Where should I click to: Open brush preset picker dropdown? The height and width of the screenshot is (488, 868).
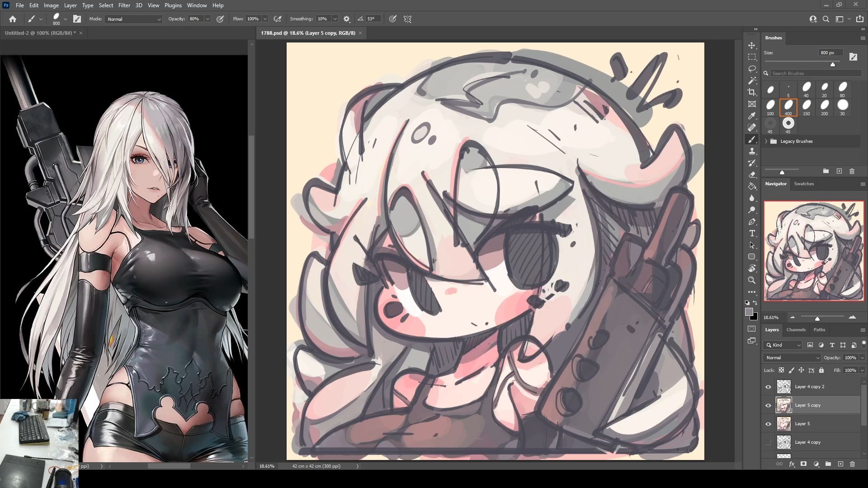tap(66, 19)
